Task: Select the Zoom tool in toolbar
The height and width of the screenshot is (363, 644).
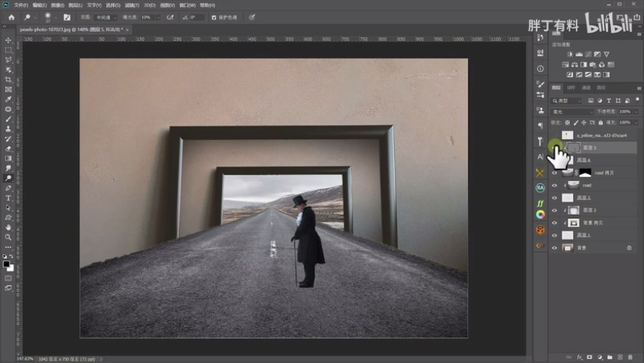Action: click(x=9, y=236)
